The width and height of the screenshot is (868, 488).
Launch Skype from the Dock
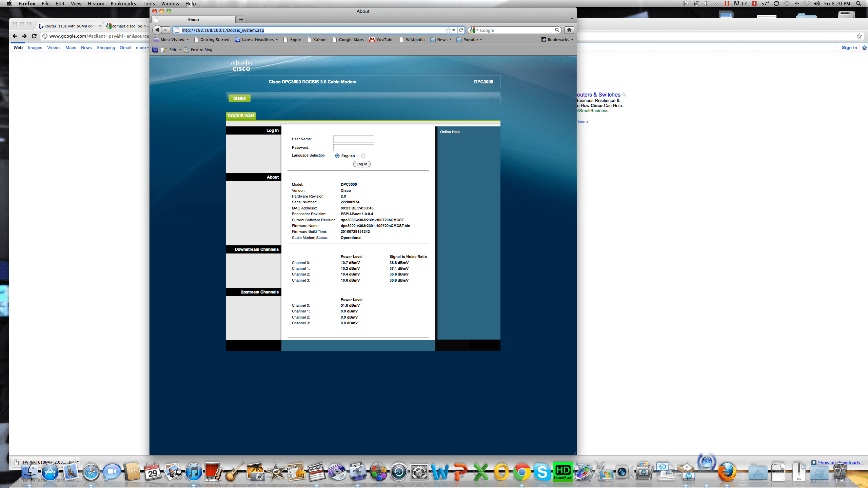point(542,472)
